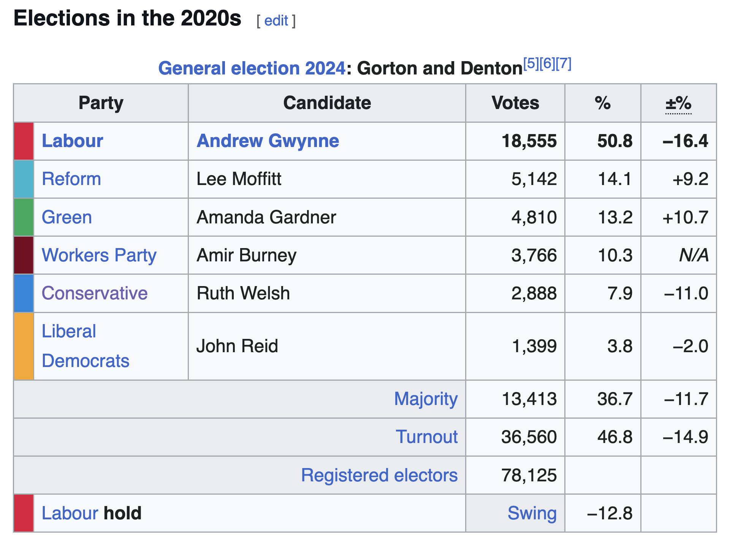The width and height of the screenshot is (738, 560).
Task: Open citation reference [5]
Action: [x=531, y=63]
